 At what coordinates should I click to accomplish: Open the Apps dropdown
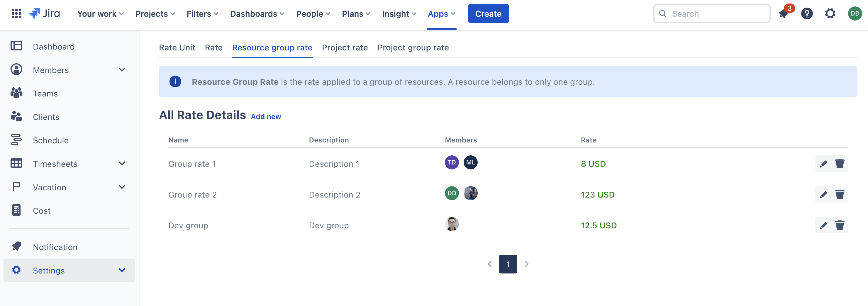coord(441,14)
